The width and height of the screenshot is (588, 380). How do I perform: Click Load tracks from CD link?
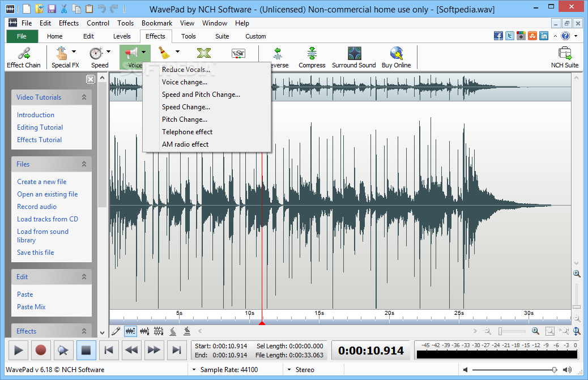48,219
